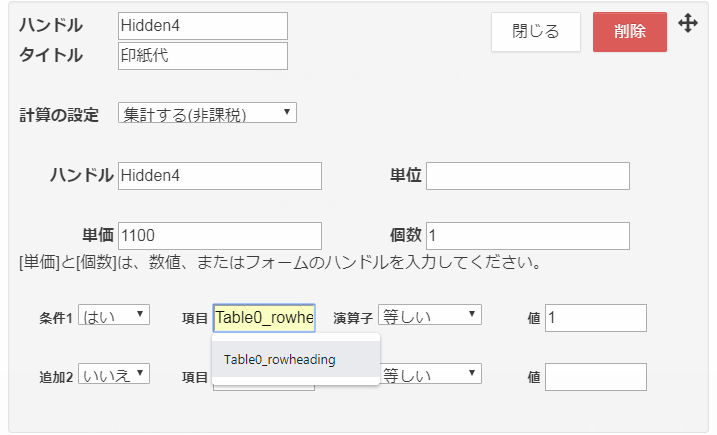Click the 計算の設定 label
The width and height of the screenshot is (717, 435).
tap(60, 114)
